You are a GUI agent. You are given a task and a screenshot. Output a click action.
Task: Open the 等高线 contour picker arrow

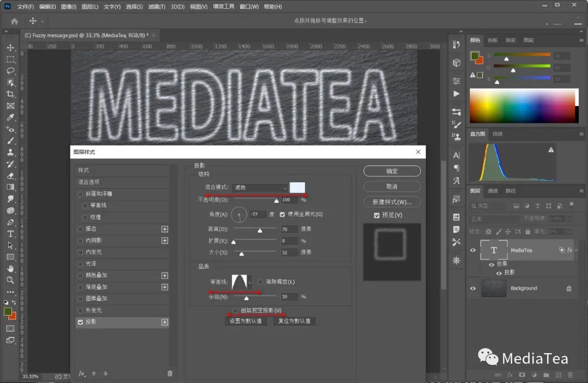(250, 282)
